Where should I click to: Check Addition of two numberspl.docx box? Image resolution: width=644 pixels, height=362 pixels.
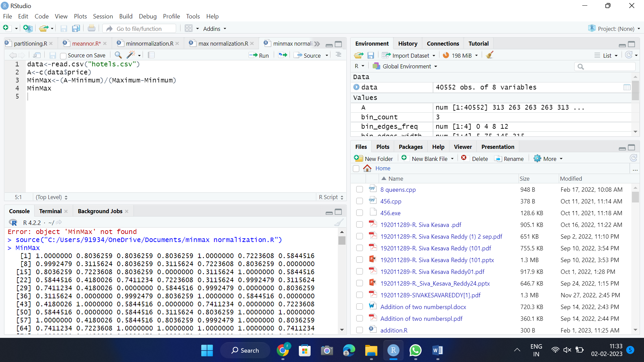tap(360, 307)
